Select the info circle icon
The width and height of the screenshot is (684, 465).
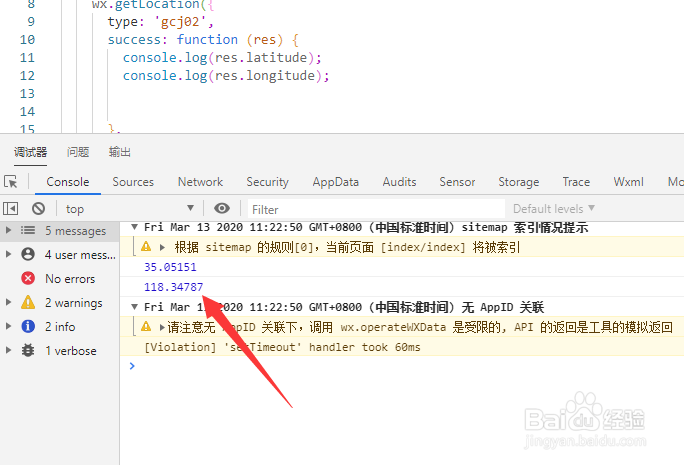click(x=28, y=326)
